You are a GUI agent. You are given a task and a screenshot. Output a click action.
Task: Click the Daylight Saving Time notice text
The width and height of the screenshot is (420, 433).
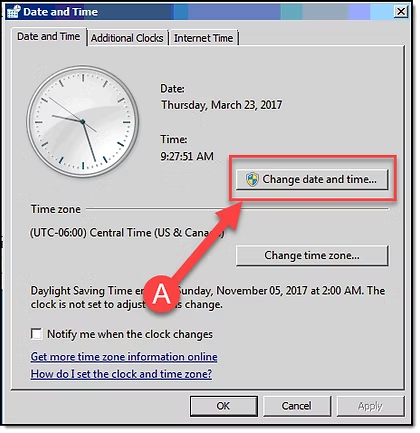[208, 297]
